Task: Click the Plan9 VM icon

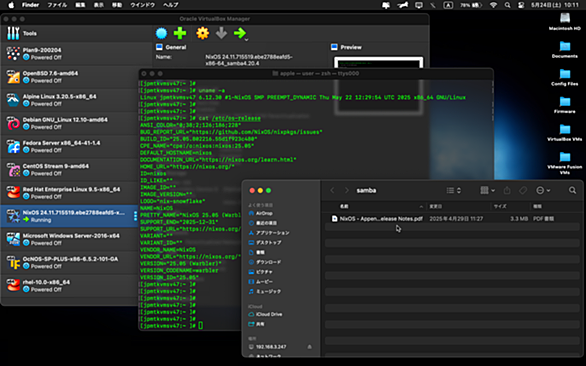Action: coord(13,53)
